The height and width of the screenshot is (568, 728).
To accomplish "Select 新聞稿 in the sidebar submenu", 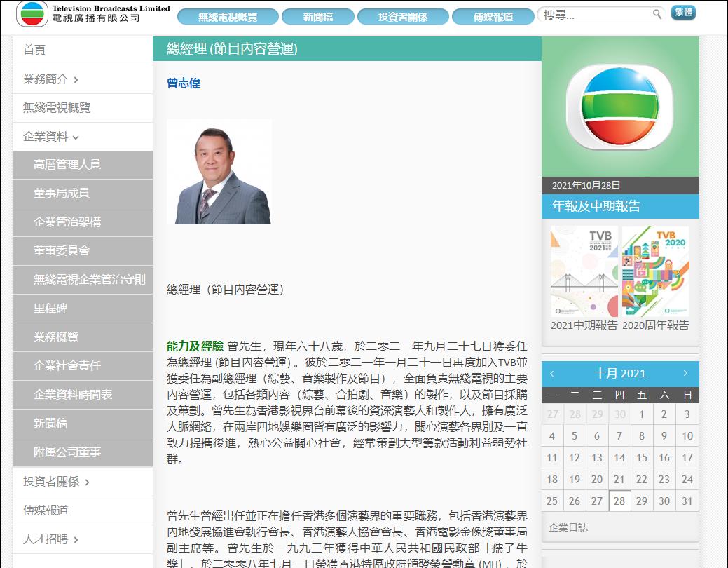I will 83,424.
